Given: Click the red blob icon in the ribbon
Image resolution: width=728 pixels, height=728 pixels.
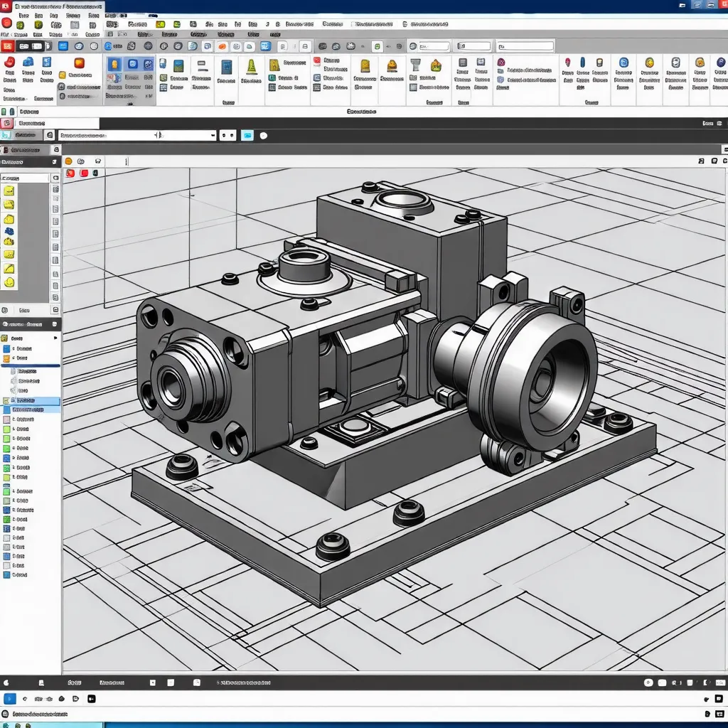Looking at the screenshot, I should (9, 63).
